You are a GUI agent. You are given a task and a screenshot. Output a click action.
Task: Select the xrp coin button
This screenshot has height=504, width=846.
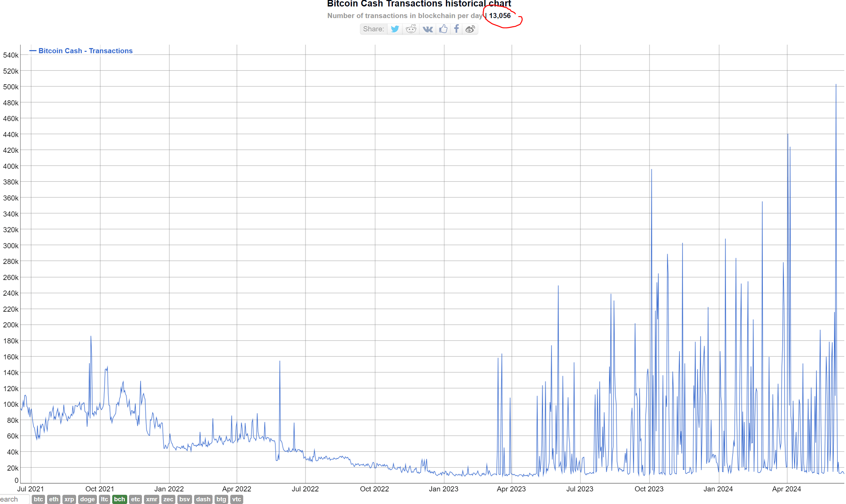click(69, 499)
